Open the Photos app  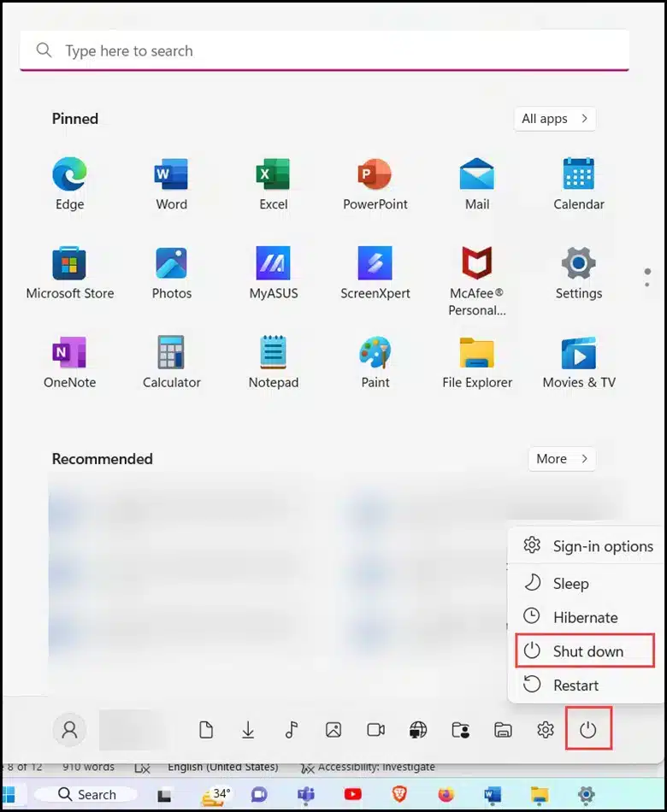[172, 273]
